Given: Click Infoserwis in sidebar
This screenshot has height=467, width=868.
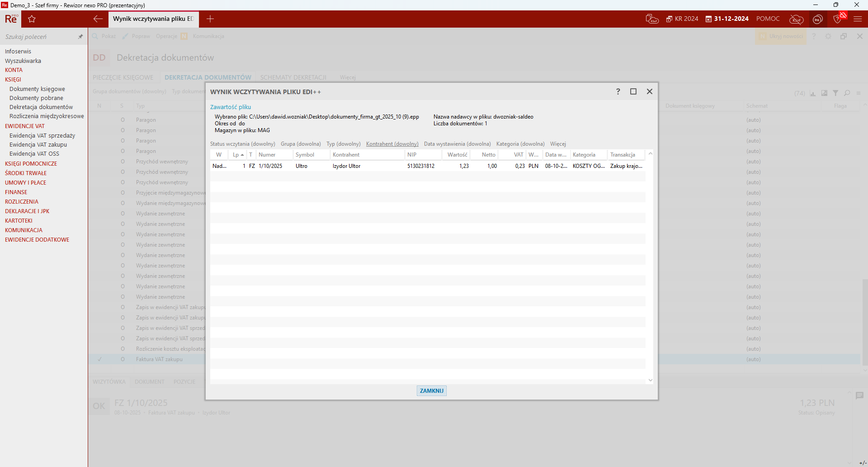Looking at the screenshot, I should (18, 52).
